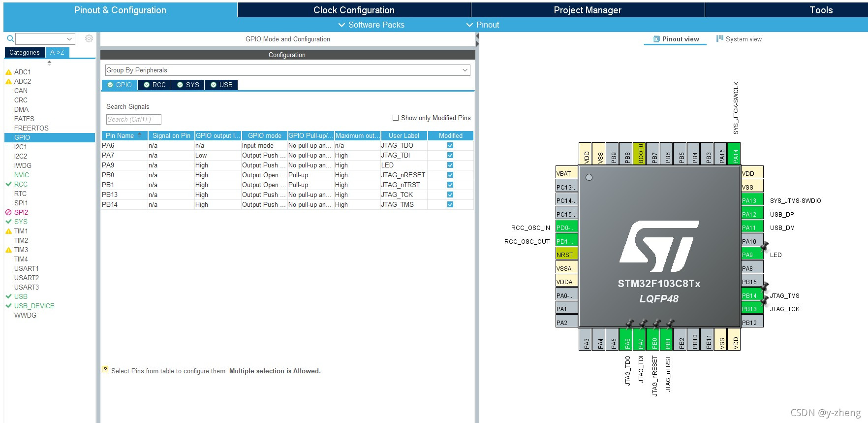Click the GPIO mode column header
This screenshot has height=423, width=868.
[x=265, y=135]
